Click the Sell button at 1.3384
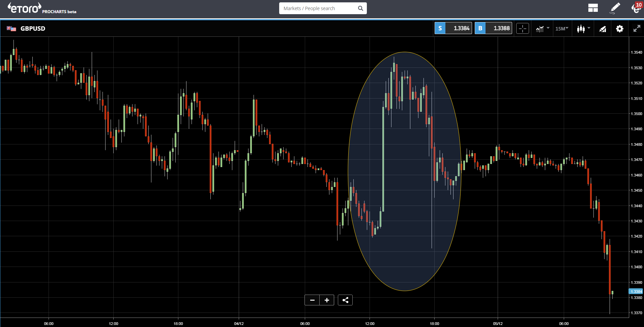Viewport: 644px width, 327px height. coord(453,28)
